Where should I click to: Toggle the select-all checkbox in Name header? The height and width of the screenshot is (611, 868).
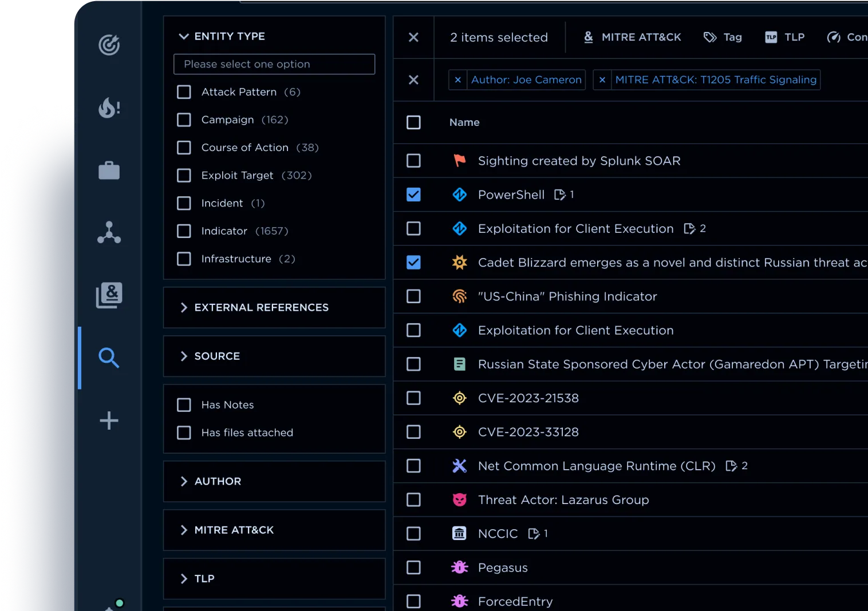[413, 122]
